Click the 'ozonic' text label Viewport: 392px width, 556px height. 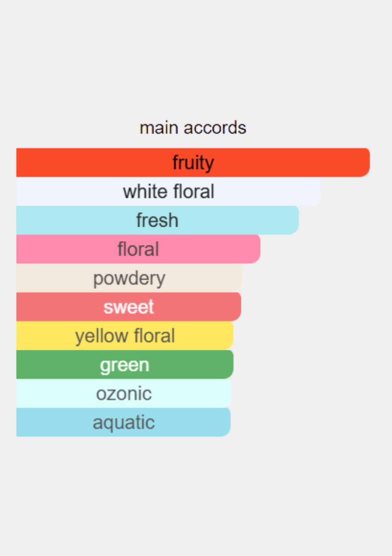(124, 394)
